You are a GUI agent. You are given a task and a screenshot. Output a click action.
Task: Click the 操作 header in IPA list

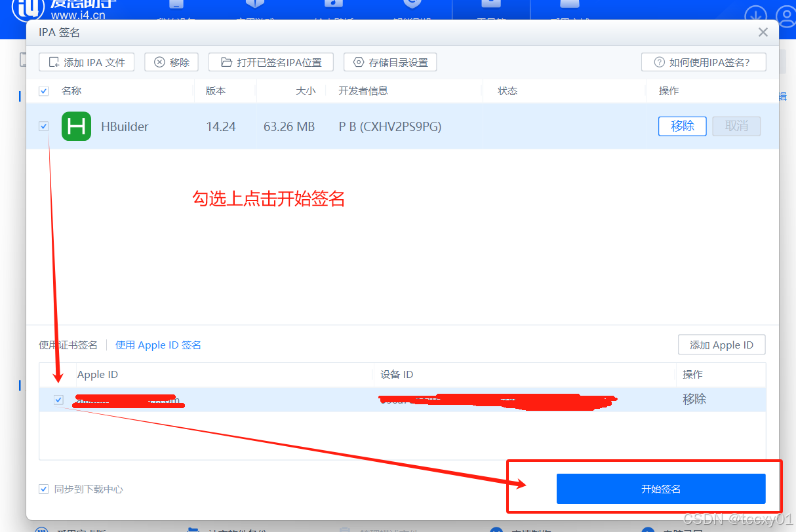(669, 91)
